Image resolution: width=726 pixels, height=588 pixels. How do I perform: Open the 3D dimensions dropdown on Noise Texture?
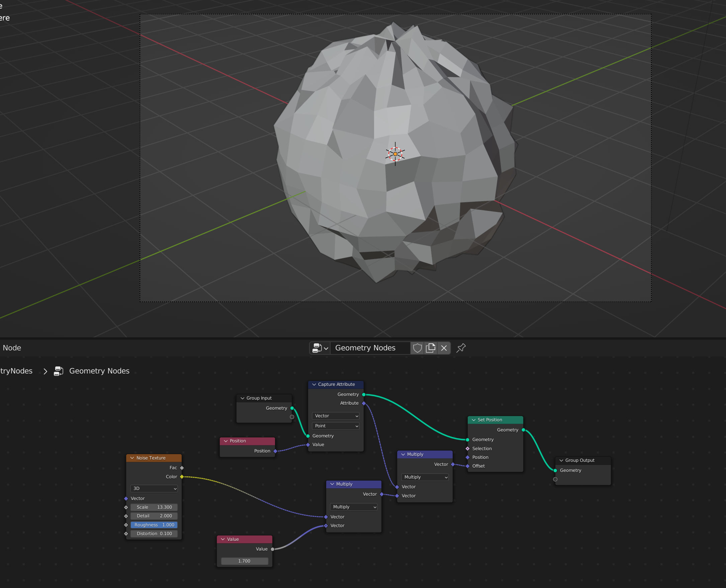click(154, 488)
